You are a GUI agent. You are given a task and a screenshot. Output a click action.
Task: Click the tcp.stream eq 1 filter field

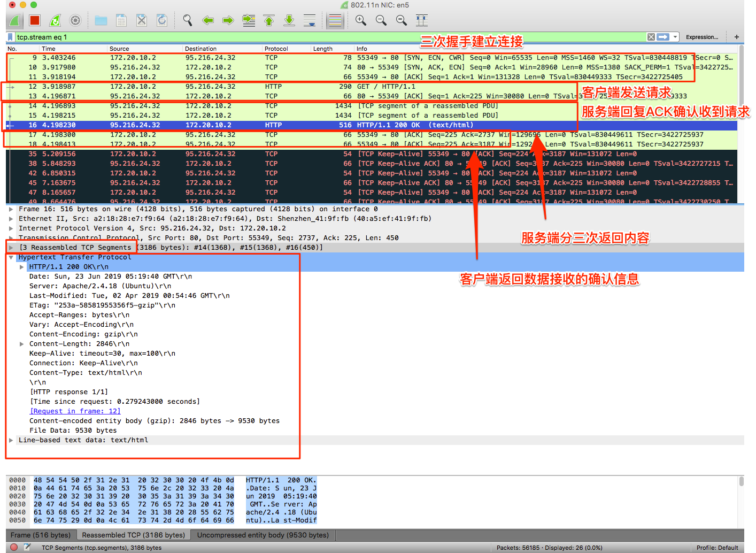click(330, 37)
